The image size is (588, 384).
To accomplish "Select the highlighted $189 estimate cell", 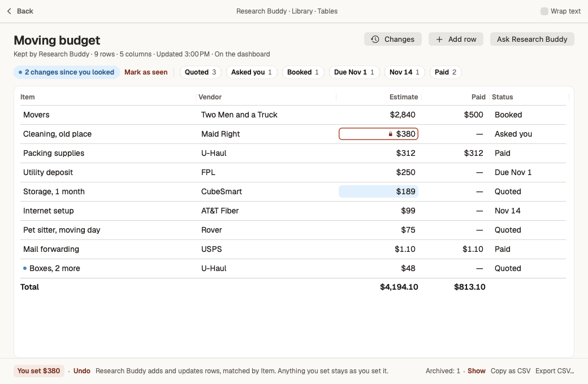I will pyautogui.click(x=378, y=191).
